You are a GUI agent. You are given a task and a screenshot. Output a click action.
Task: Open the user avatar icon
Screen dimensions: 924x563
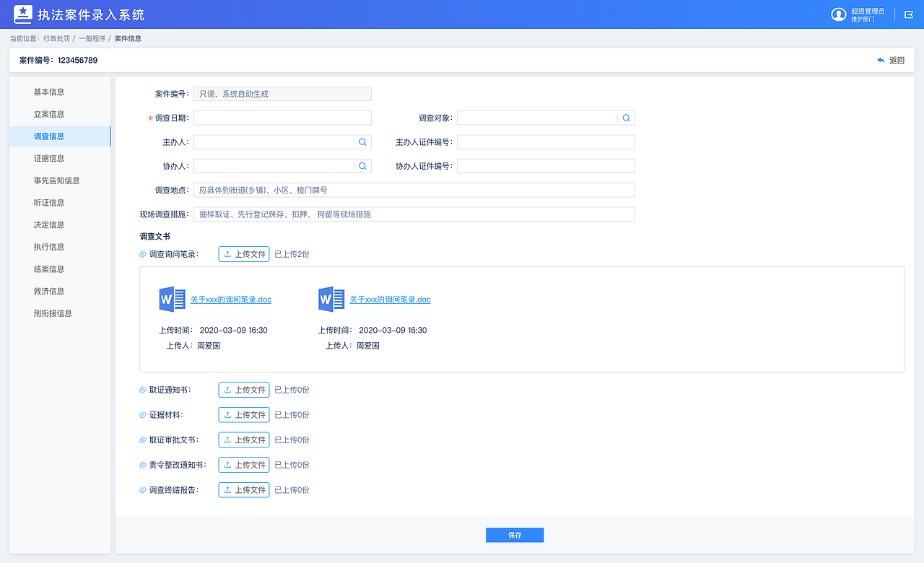[x=838, y=14]
